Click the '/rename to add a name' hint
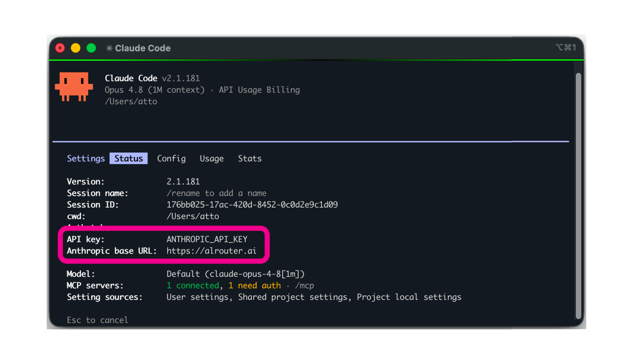633x364 pixels. coord(216,193)
